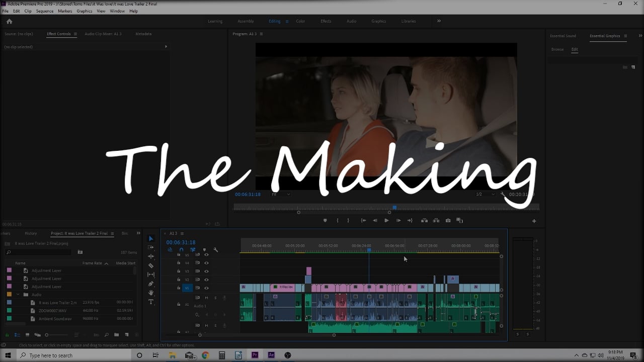Adjust the Project panel thumbnail zoom slider
644x362 pixels.
pos(47,335)
